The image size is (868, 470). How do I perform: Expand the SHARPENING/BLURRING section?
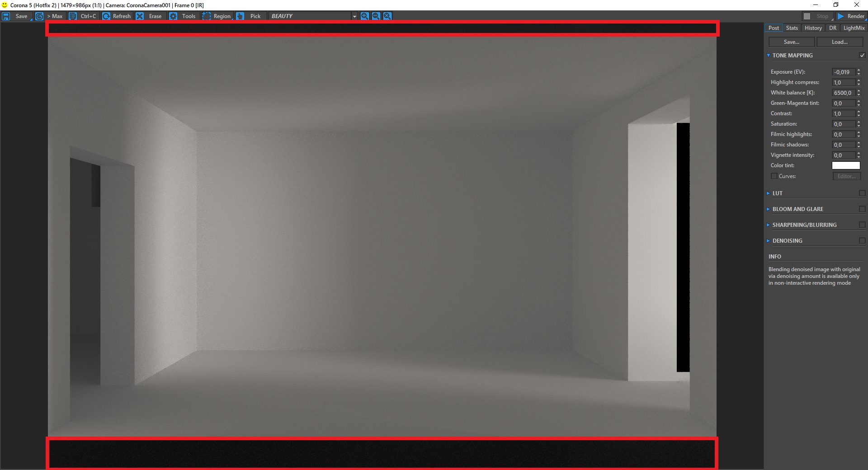pos(768,225)
